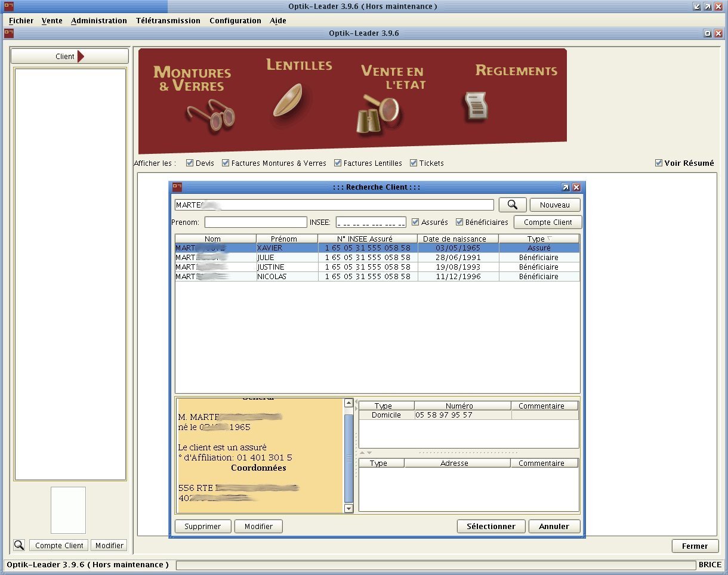Image resolution: width=728 pixels, height=575 pixels.
Task: Click the Recherche Client dialog window icon
Action: pos(177,187)
